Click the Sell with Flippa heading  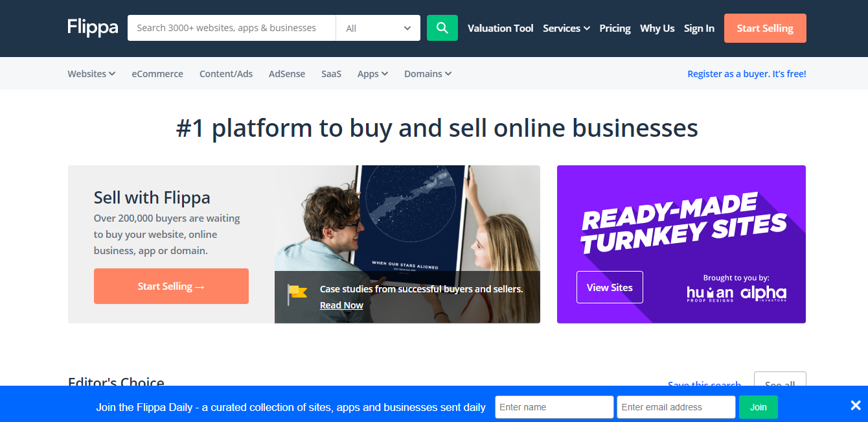tap(152, 197)
